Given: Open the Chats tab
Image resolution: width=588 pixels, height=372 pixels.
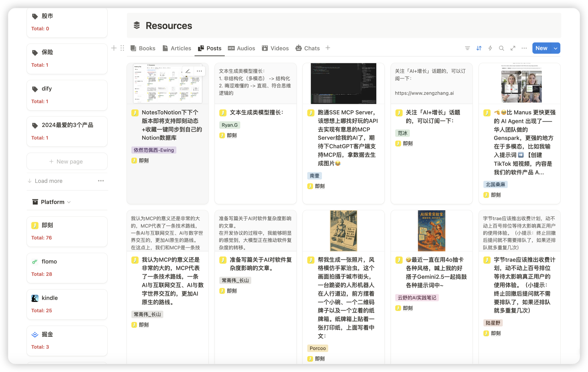Looking at the screenshot, I should [308, 48].
